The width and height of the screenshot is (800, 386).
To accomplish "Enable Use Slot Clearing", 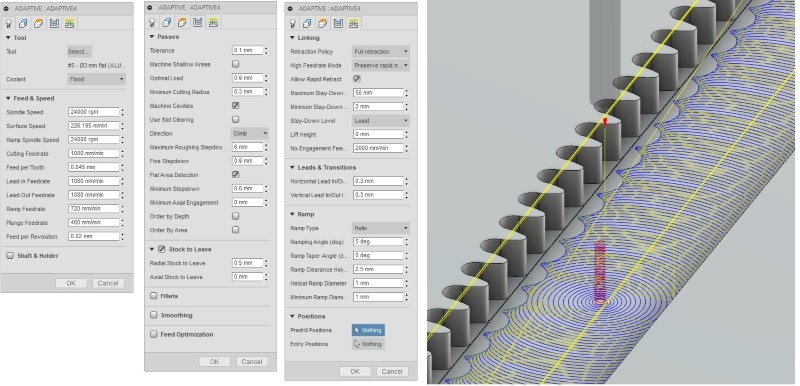I will click(x=235, y=119).
